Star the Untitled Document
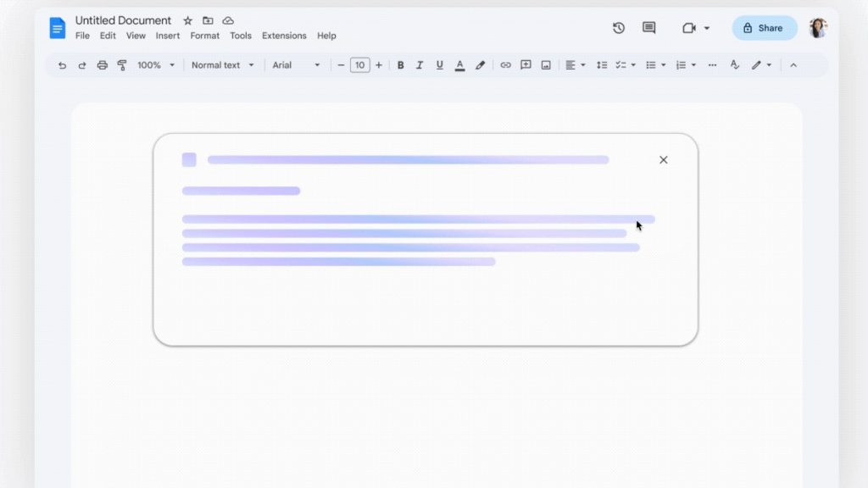Viewport: 868px width, 488px height. click(188, 20)
